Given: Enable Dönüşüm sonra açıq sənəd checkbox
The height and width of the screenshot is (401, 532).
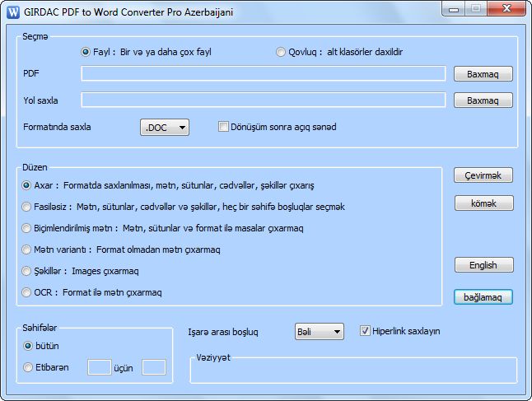Looking at the screenshot, I should [x=223, y=127].
